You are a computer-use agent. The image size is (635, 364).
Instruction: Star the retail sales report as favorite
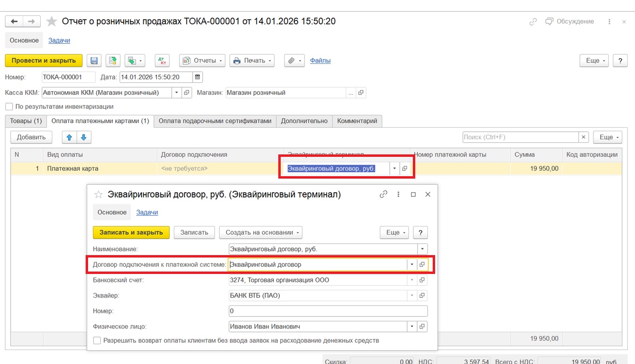point(51,21)
